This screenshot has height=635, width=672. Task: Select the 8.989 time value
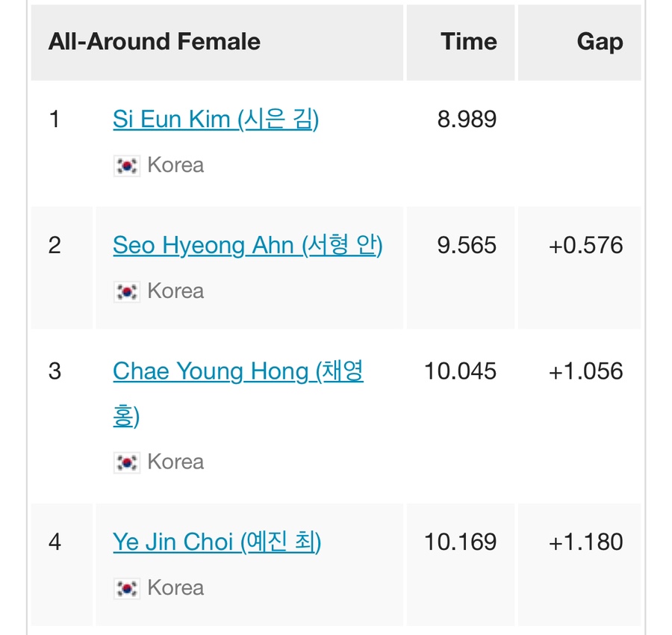(x=467, y=120)
